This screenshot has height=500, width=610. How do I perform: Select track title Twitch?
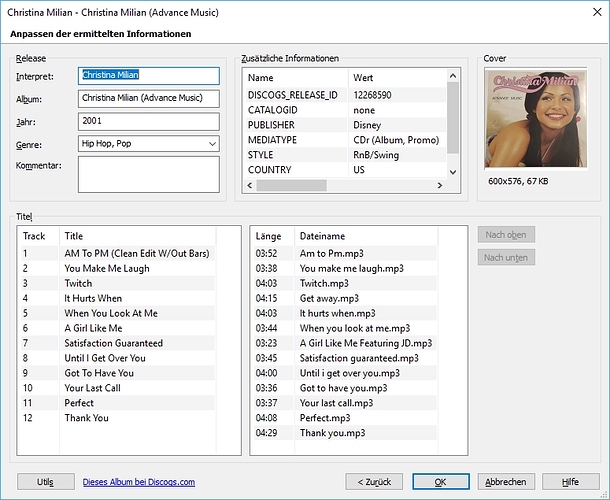pos(78,283)
